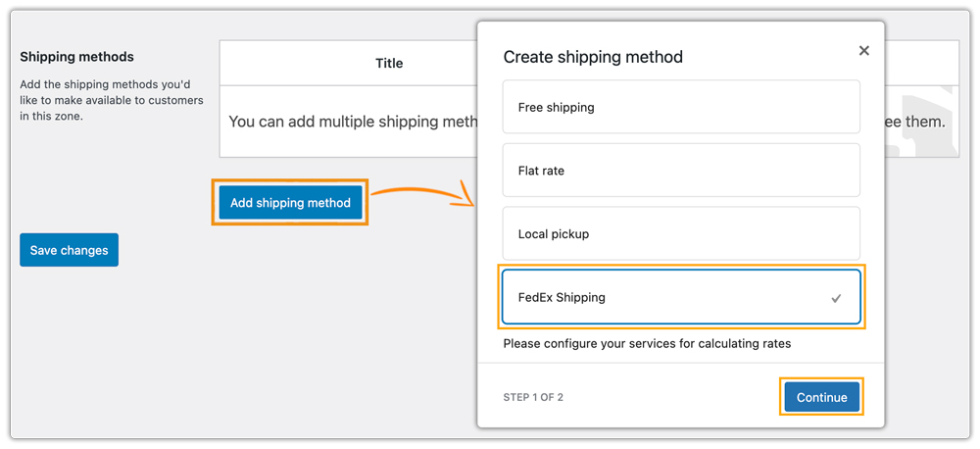
Task: Pick the Local pickup option
Action: 681,234
